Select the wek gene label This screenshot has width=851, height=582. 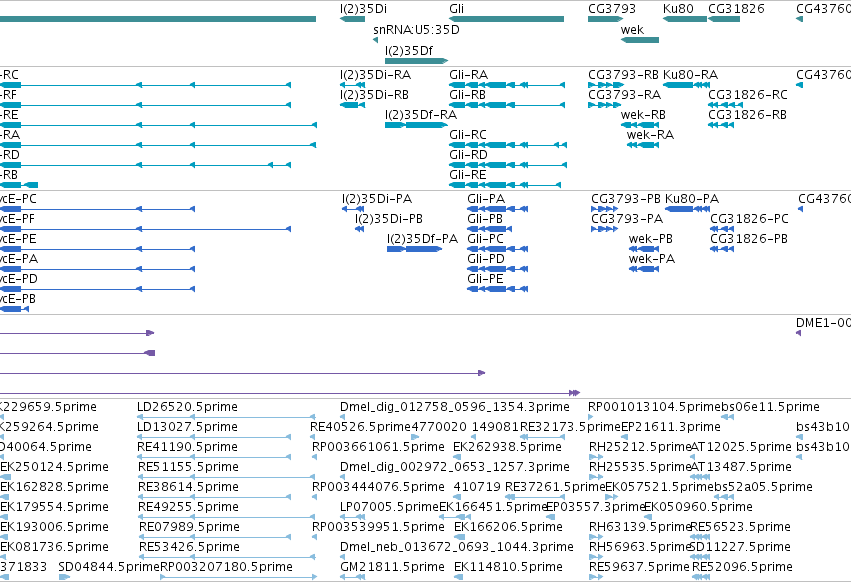[x=632, y=29]
